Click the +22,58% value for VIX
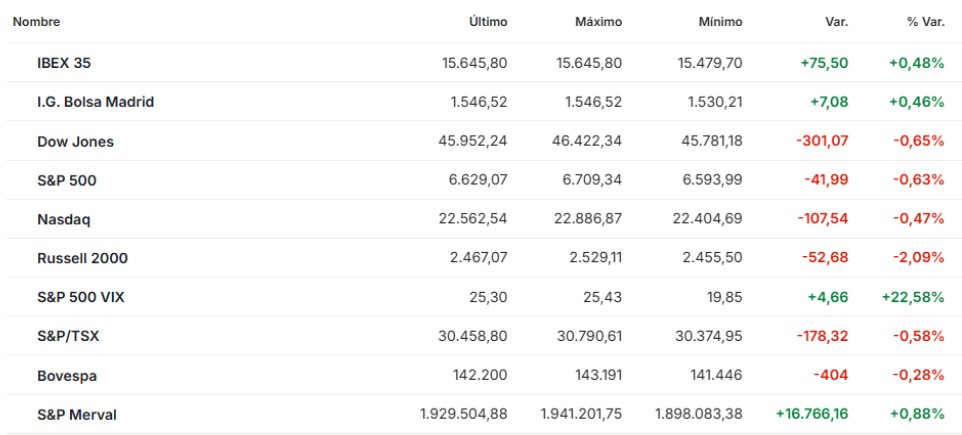 coord(912,297)
